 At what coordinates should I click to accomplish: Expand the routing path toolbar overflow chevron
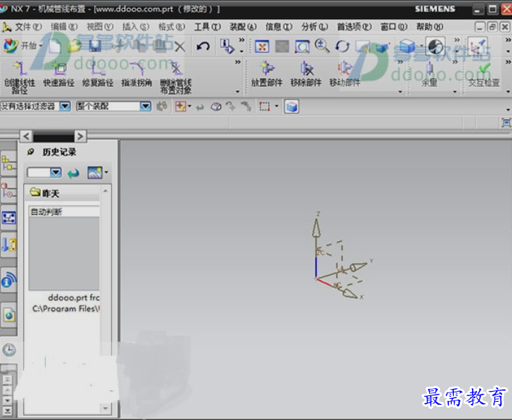pyautogui.click(x=238, y=62)
